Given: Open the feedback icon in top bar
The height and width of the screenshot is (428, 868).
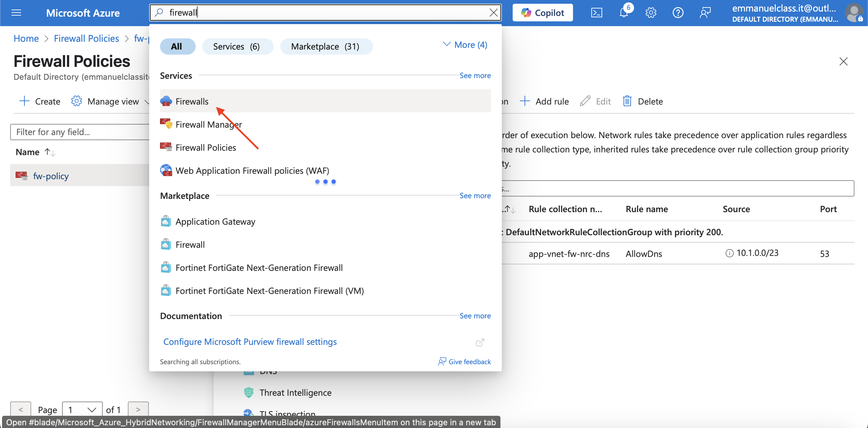Looking at the screenshot, I should pos(705,13).
